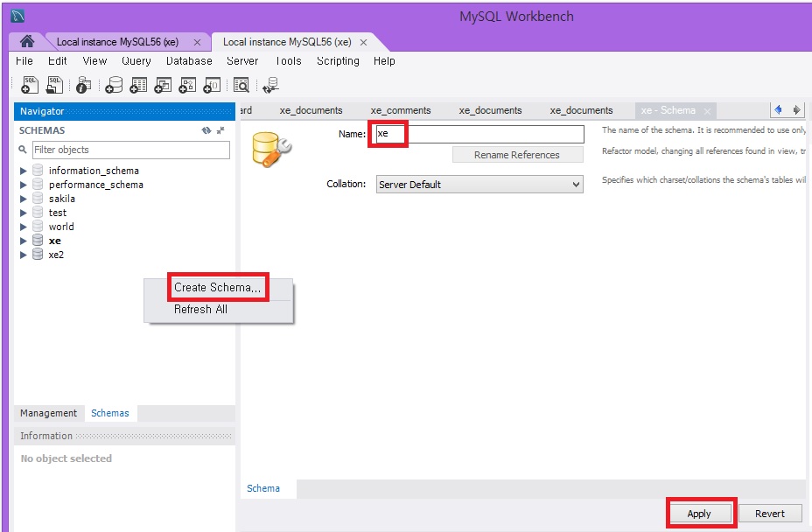Screen dimensions: 812x532
Task: Open the Collation dropdown
Action: tap(478, 184)
